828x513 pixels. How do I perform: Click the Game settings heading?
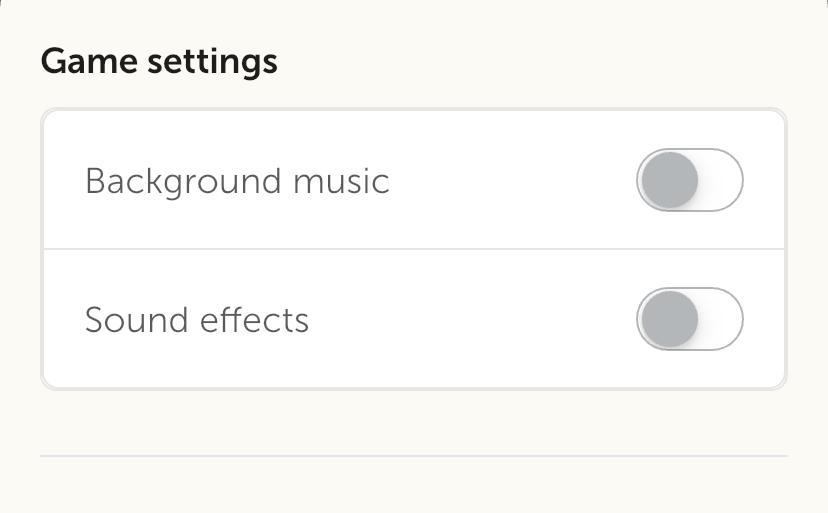[159, 62]
